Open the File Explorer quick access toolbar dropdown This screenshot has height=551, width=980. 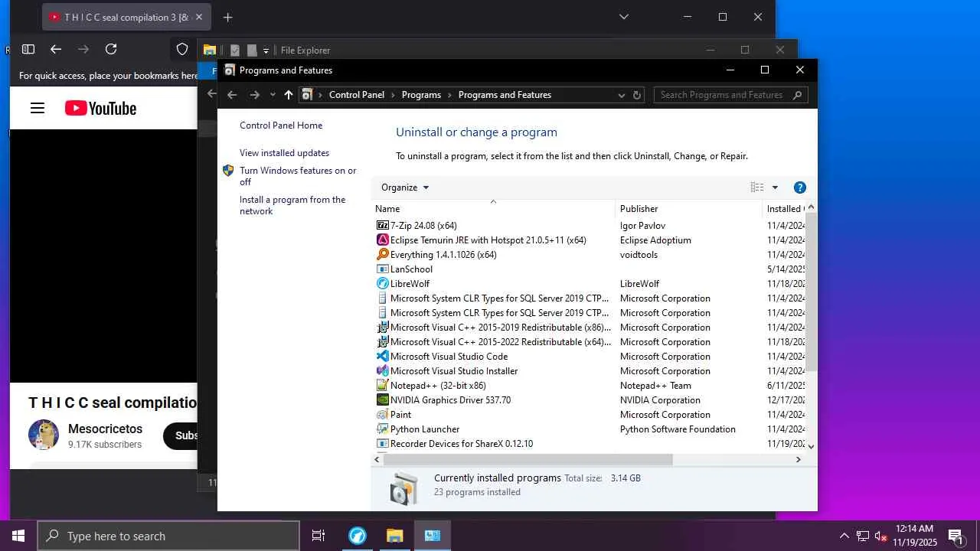(266, 51)
